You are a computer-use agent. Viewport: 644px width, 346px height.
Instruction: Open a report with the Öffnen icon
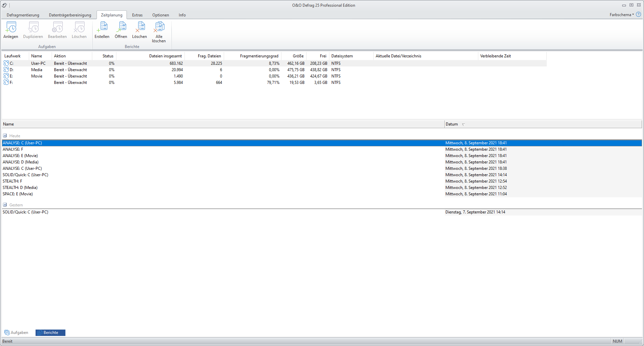121,30
